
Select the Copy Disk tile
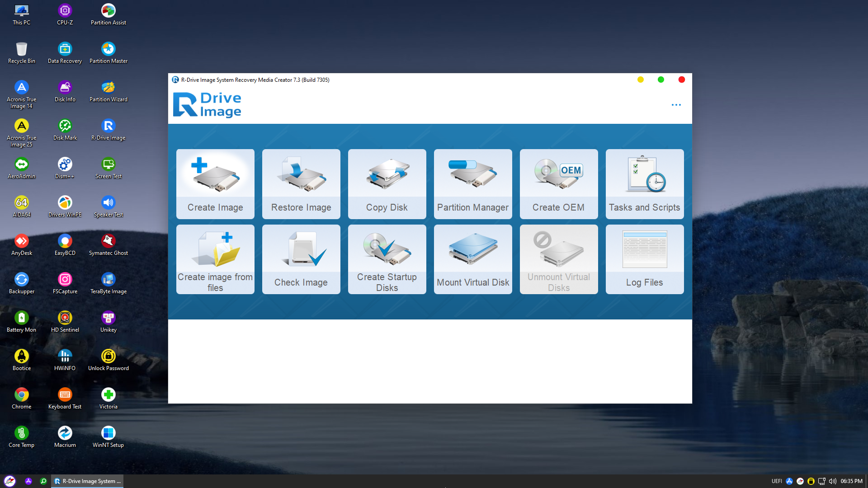pos(387,184)
